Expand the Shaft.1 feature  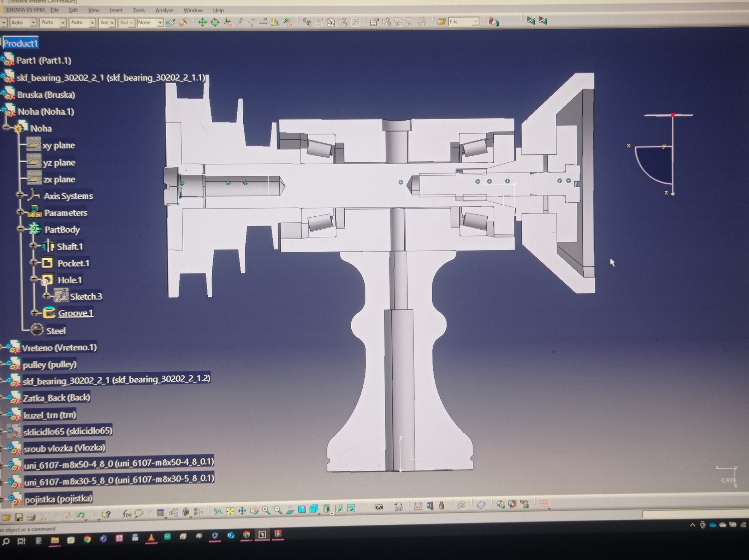34,246
